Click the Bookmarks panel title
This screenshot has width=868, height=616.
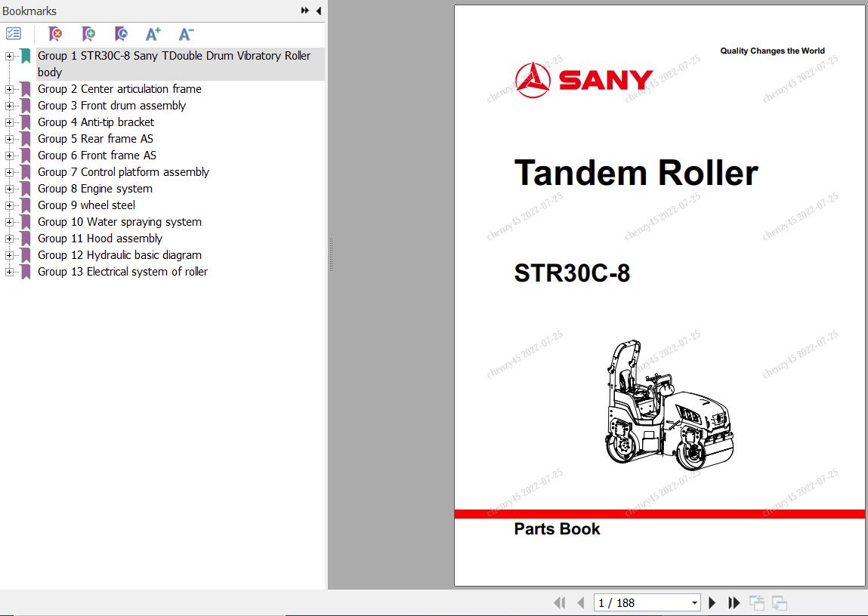[29, 11]
